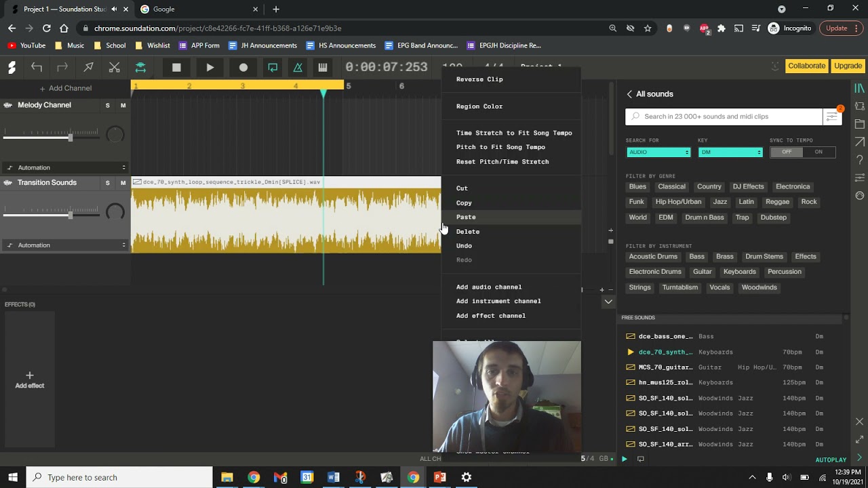Image resolution: width=868 pixels, height=488 pixels.
Task: Click the sound search input field
Action: (724, 117)
